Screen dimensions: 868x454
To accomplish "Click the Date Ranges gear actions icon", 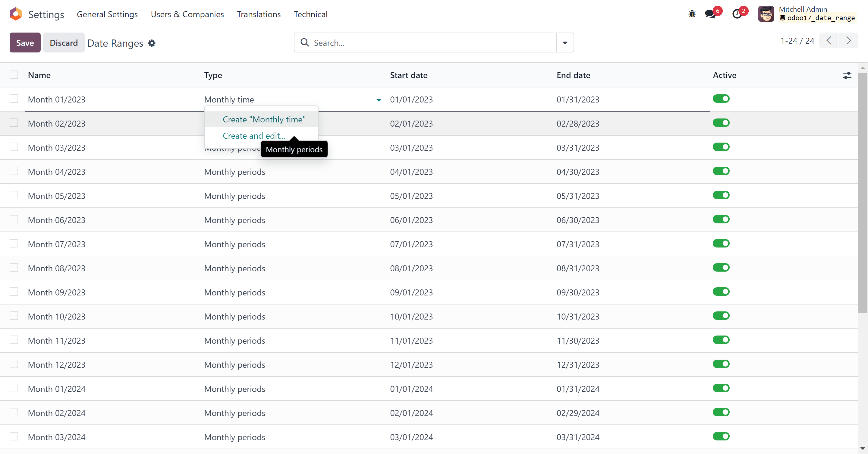I will click(152, 43).
